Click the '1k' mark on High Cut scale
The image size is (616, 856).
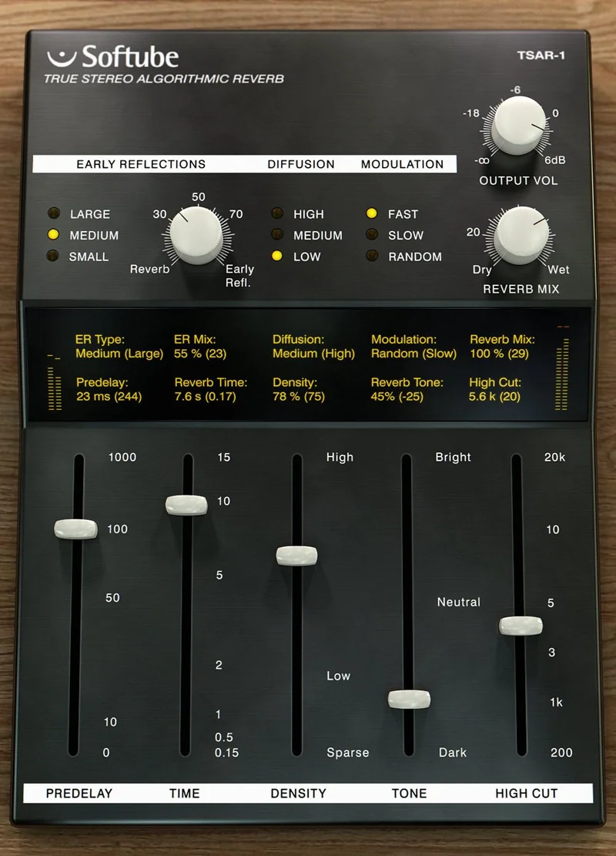(x=556, y=702)
